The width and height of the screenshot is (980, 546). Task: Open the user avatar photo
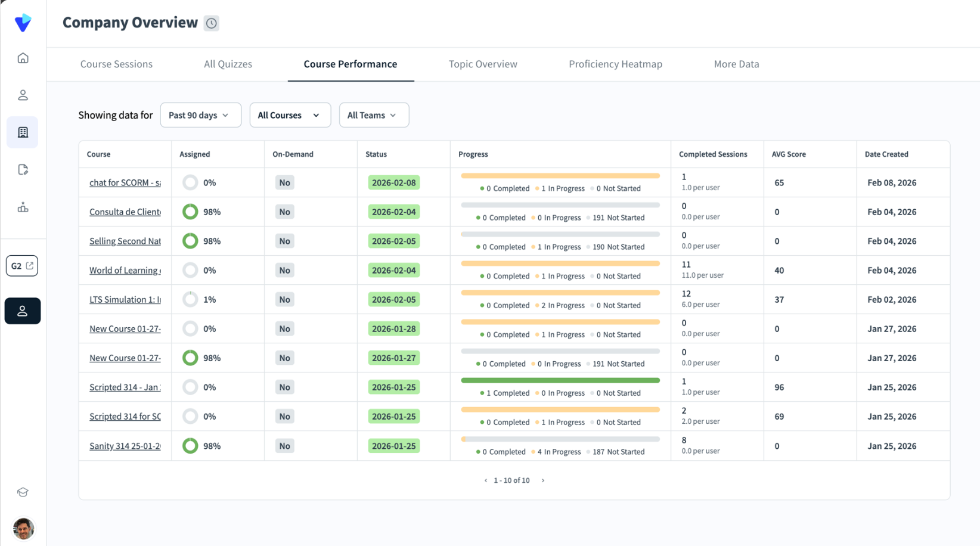click(23, 528)
